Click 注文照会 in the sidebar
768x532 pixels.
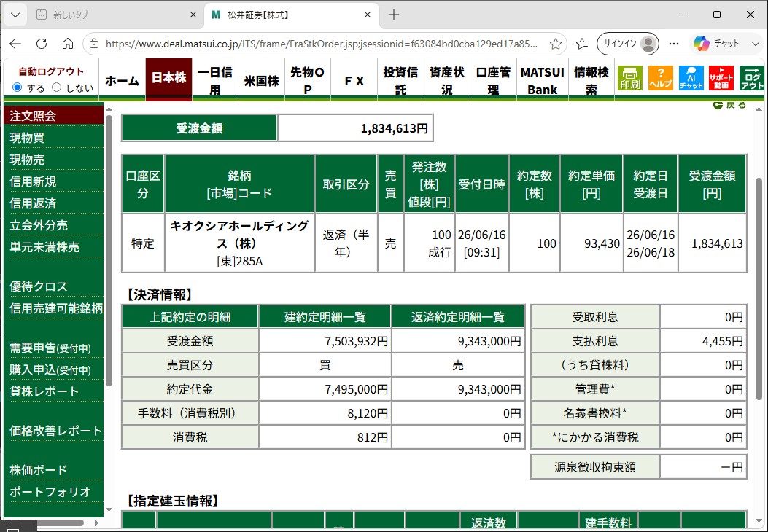(33, 116)
